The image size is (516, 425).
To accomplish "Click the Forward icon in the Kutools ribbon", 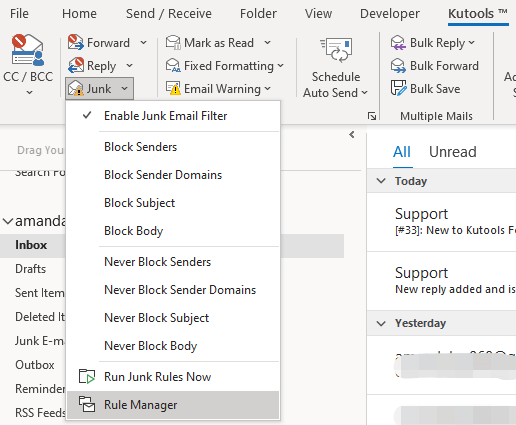I will 76,43.
